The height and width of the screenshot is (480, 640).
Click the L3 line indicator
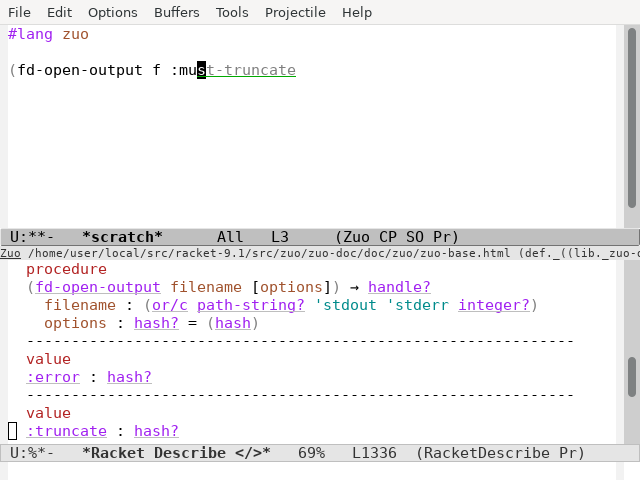click(x=280, y=237)
